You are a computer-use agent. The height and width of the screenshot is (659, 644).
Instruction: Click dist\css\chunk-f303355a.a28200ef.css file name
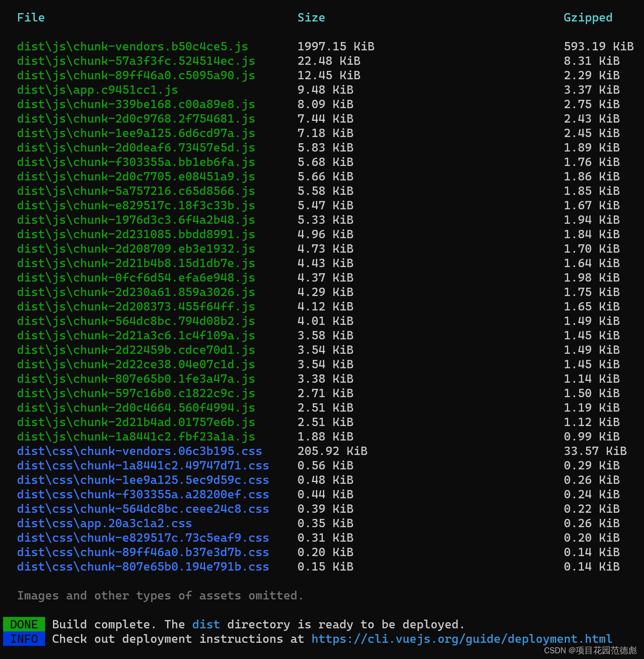143,494
